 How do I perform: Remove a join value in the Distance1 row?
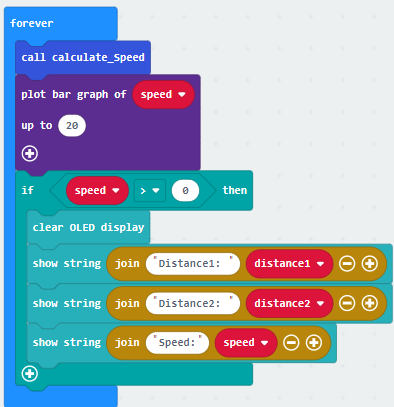tap(347, 264)
